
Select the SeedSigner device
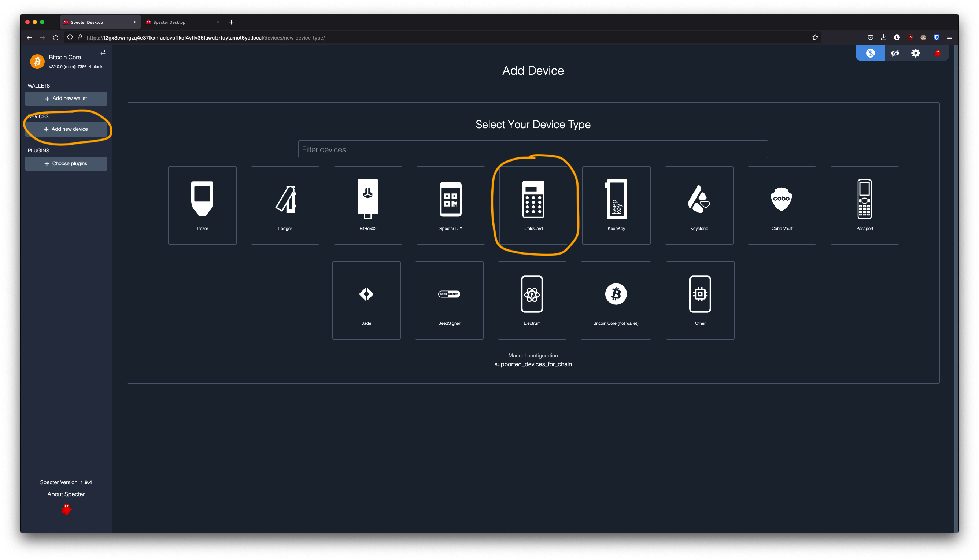449,300
